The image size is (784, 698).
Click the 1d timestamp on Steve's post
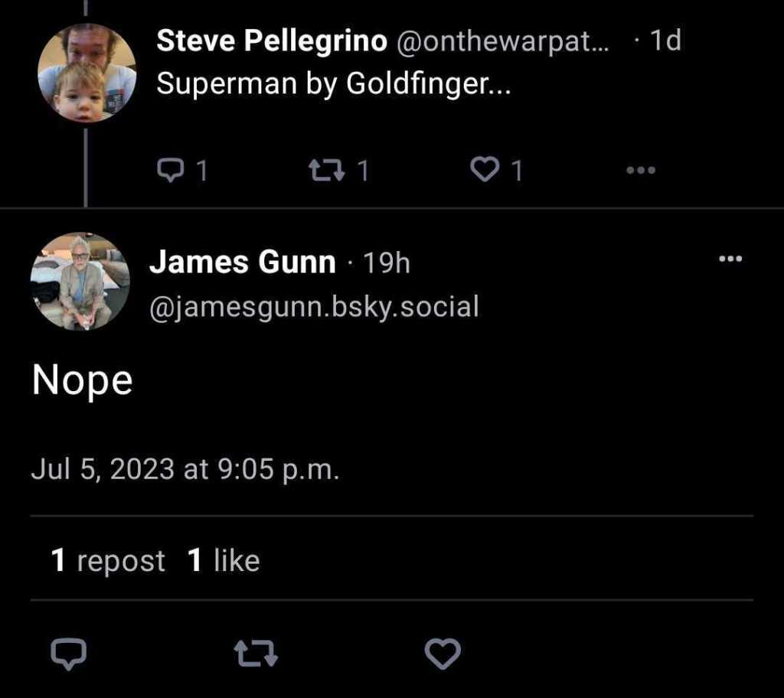pyautogui.click(x=665, y=41)
